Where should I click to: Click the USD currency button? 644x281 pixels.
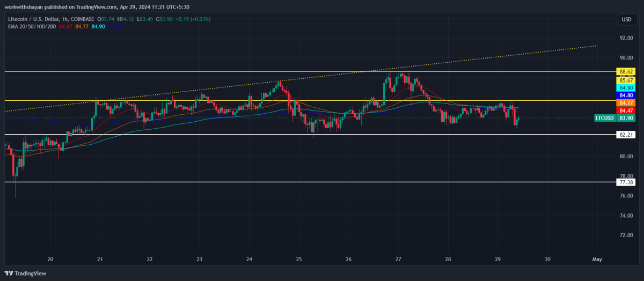pos(626,19)
